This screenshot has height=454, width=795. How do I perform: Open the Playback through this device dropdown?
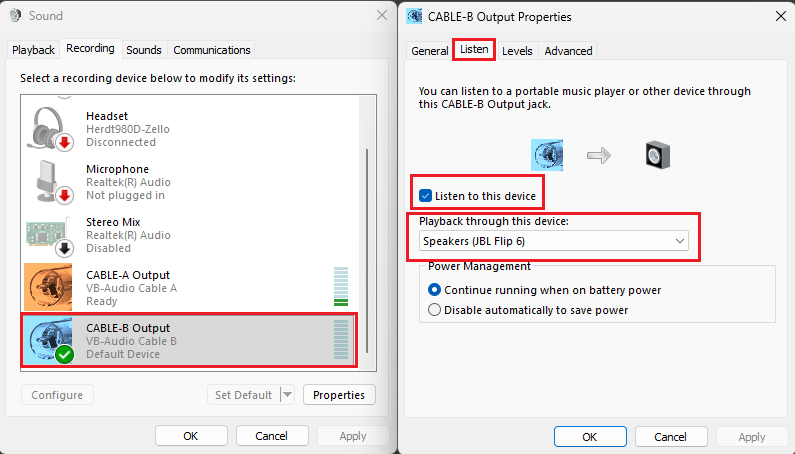click(554, 241)
